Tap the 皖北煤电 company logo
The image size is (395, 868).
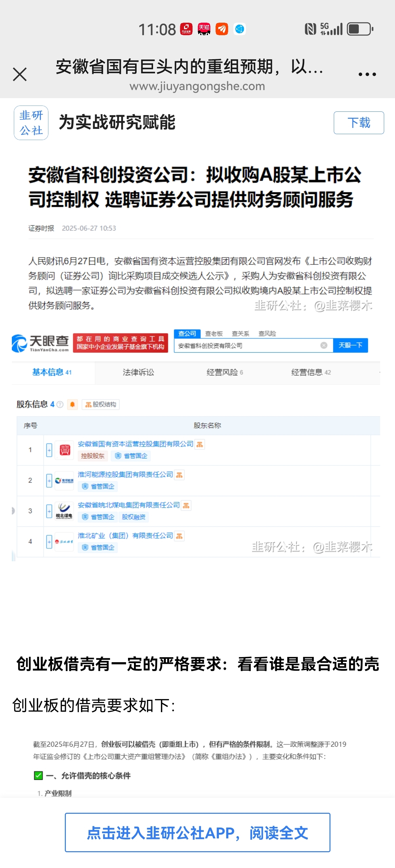65,511
